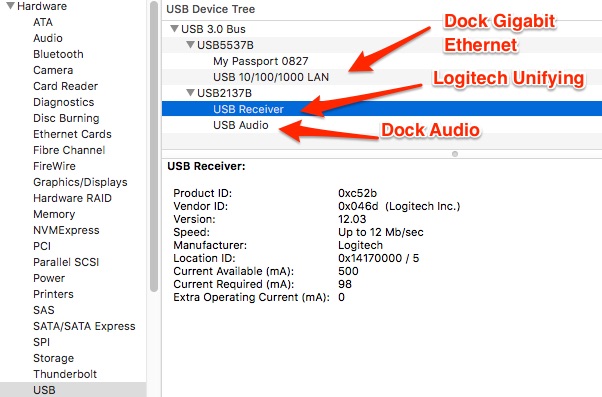This screenshot has height=397, width=602.
Task: Click the sidebar vertical scrollbar
Action: point(154,146)
